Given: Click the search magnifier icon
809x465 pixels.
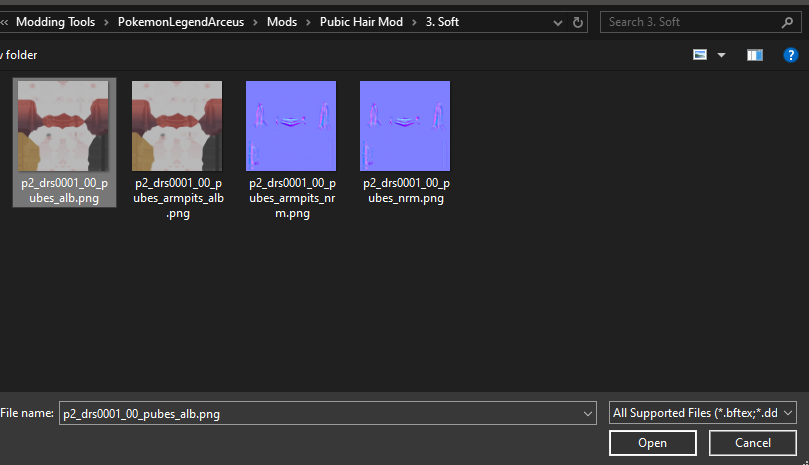Looking at the screenshot, I should pyautogui.click(x=787, y=22).
